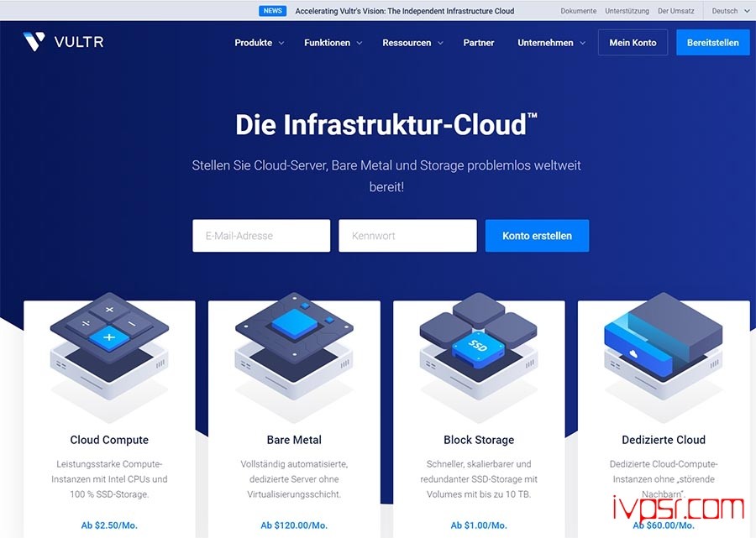The width and height of the screenshot is (756, 538).
Task: Open the Unterstützung link
Action: tap(627, 11)
